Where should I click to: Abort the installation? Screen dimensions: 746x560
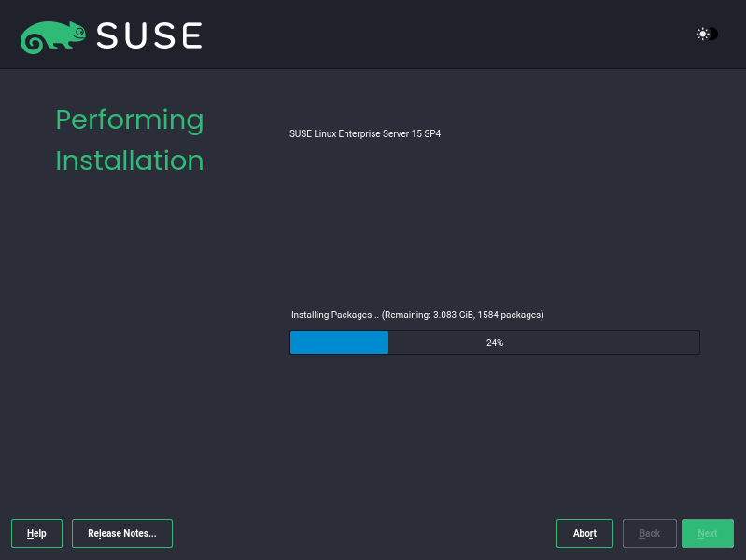(x=584, y=533)
